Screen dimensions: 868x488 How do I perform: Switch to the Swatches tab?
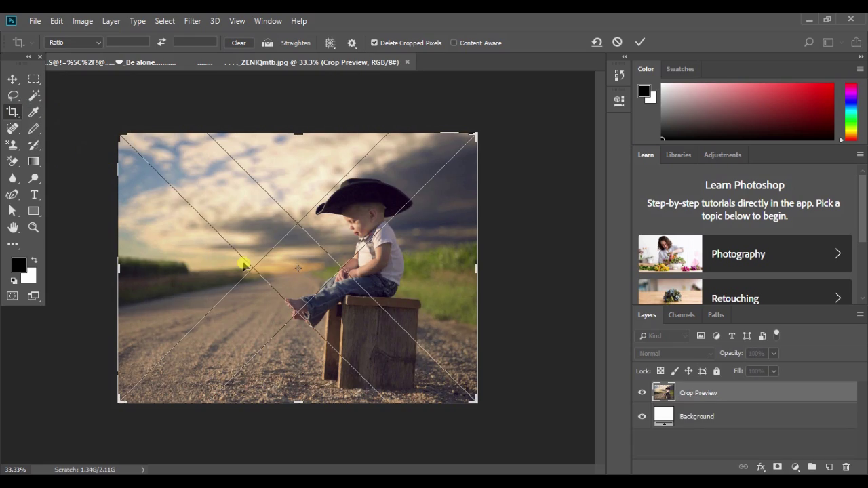click(680, 69)
